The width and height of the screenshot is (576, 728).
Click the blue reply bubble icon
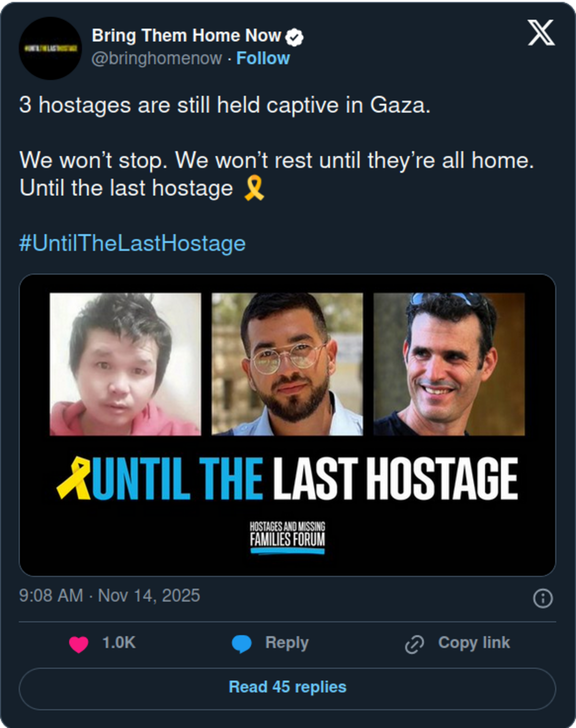(241, 643)
